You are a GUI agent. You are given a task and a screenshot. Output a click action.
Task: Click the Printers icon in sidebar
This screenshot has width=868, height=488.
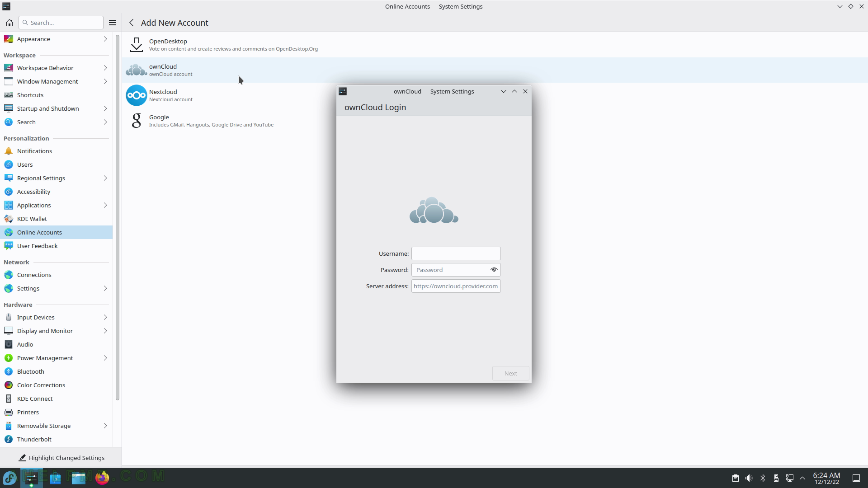pyautogui.click(x=9, y=412)
